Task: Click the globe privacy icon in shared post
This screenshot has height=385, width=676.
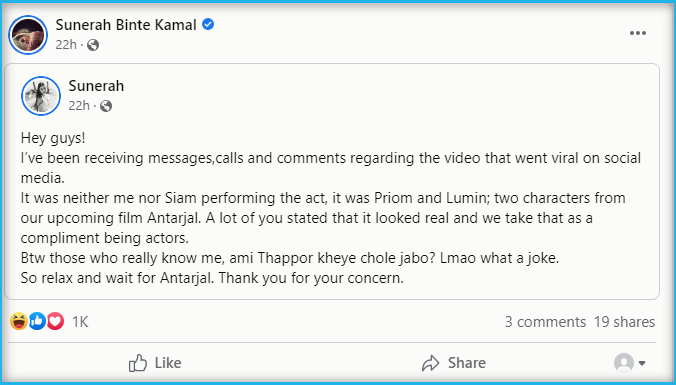Action: point(106,106)
